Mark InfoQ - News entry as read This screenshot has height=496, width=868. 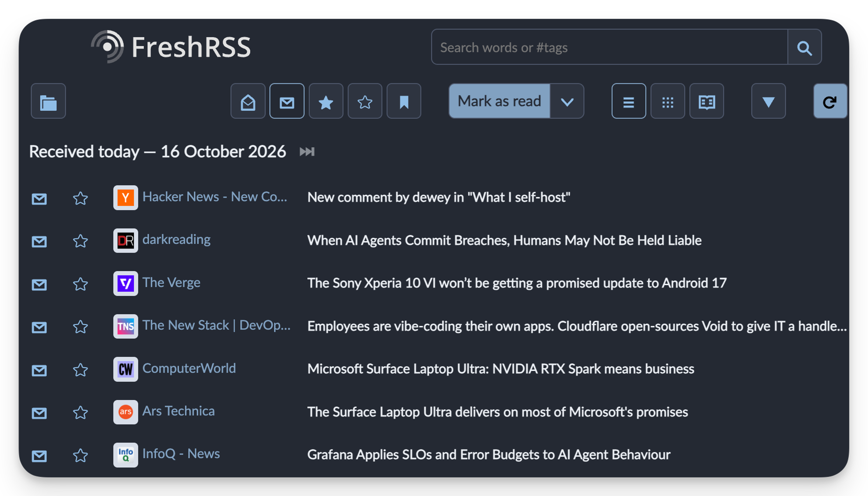tap(39, 456)
